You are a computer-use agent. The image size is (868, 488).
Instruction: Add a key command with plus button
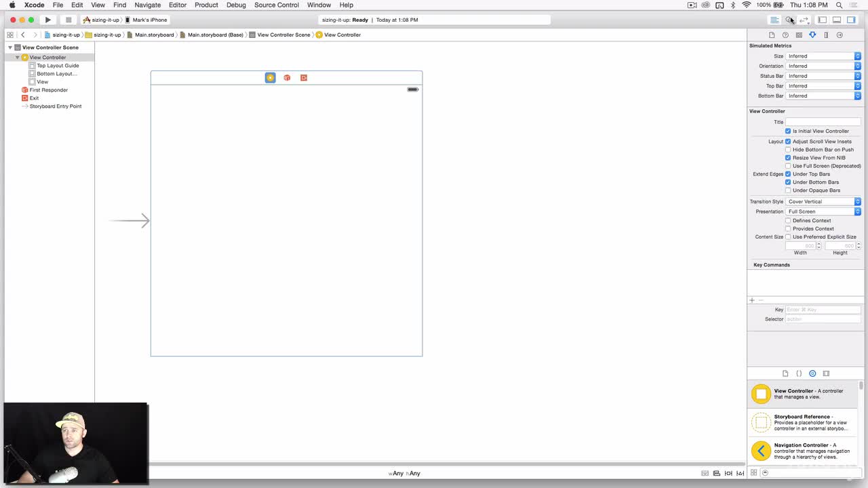(751, 300)
